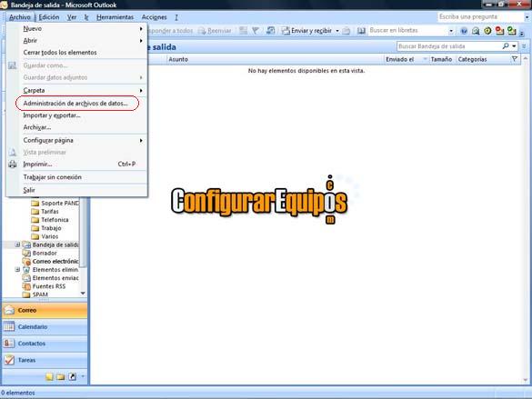This screenshot has width=532, height=399.
Task: Select the Elementos enviados folder
Action: coord(51,278)
